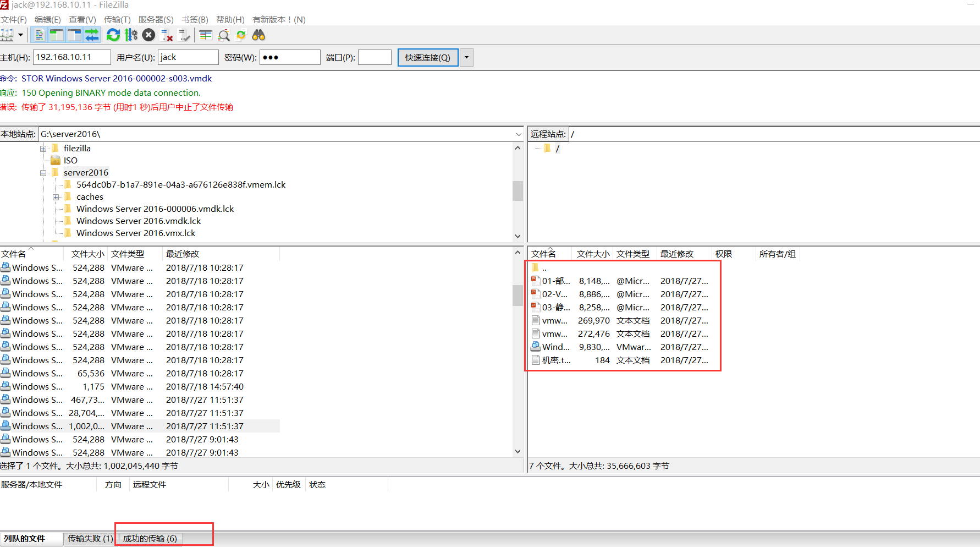Screen dimensions: 980x547
Task: Focus the 端口(P) port field
Action: pos(375,57)
